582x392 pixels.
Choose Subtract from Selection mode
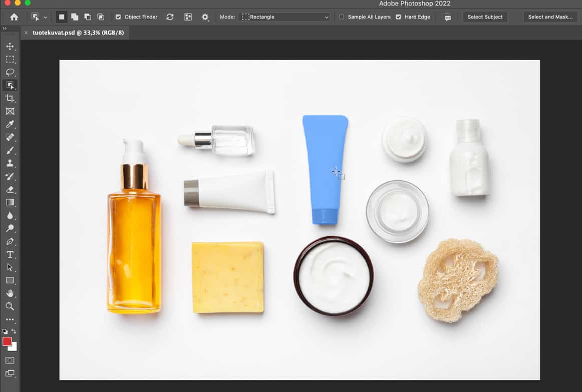(x=88, y=17)
